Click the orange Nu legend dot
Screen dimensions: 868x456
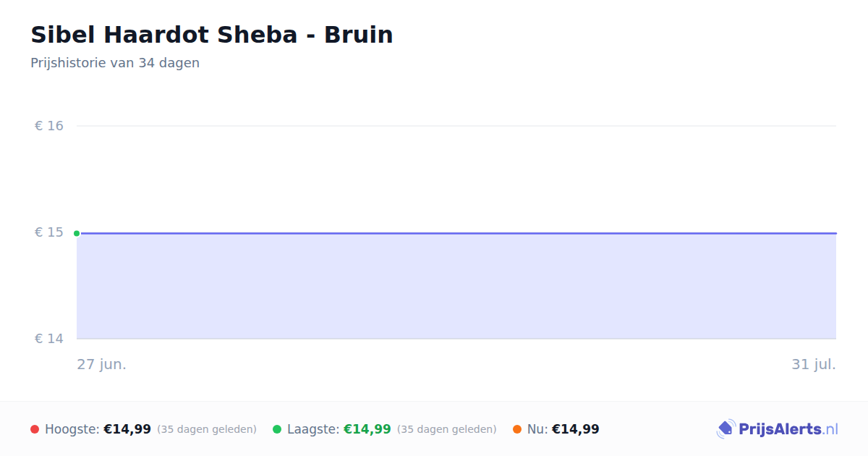tap(517, 429)
